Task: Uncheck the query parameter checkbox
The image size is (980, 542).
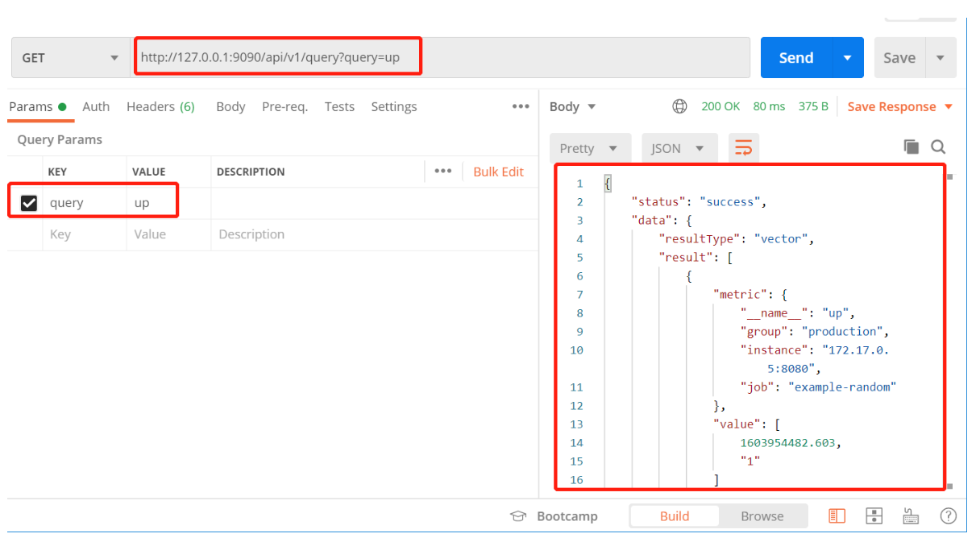Action: click(29, 203)
